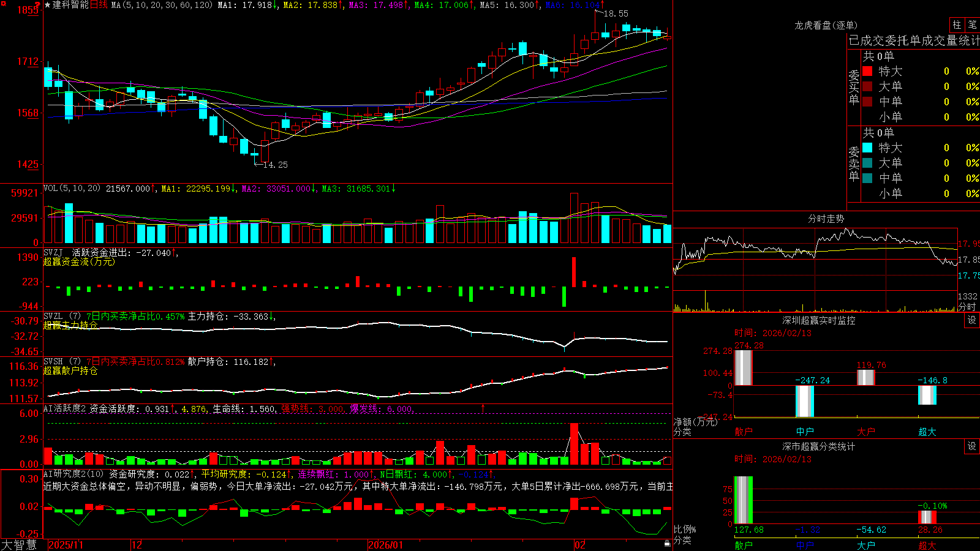This screenshot has width=980, height=551.
Task: Click the 超大 bar valued -146.8
Action: 927,395
